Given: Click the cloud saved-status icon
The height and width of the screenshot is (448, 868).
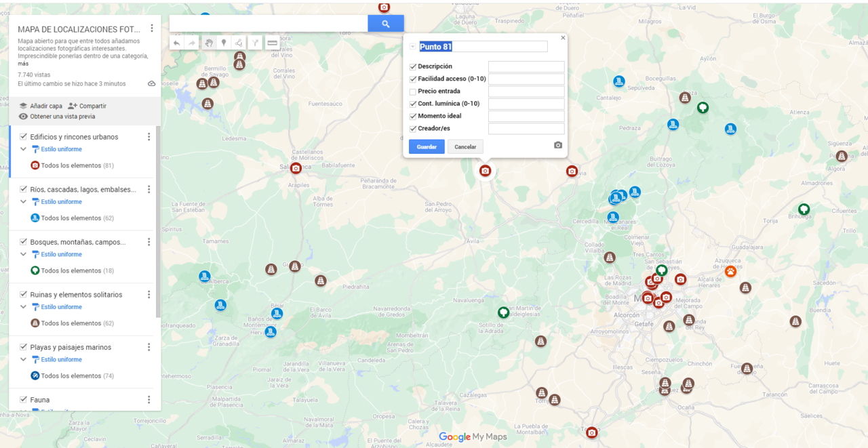Looking at the screenshot, I should coord(151,83).
